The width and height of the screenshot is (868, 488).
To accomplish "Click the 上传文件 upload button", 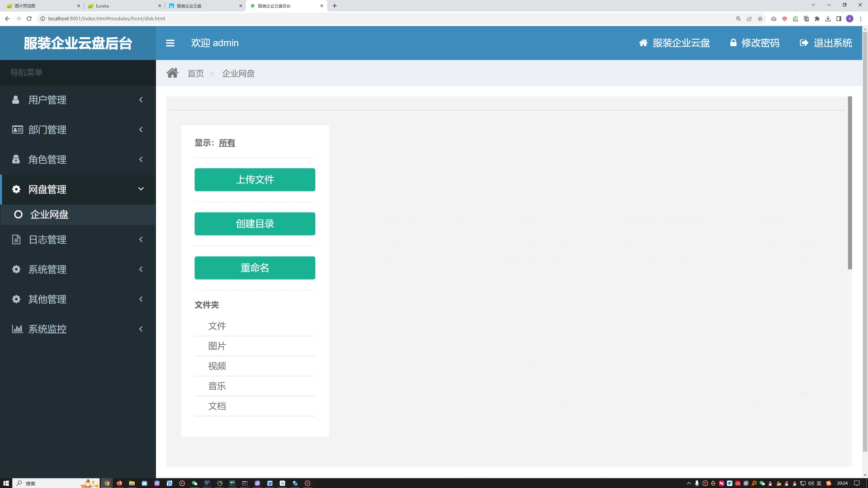I will click(255, 179).
